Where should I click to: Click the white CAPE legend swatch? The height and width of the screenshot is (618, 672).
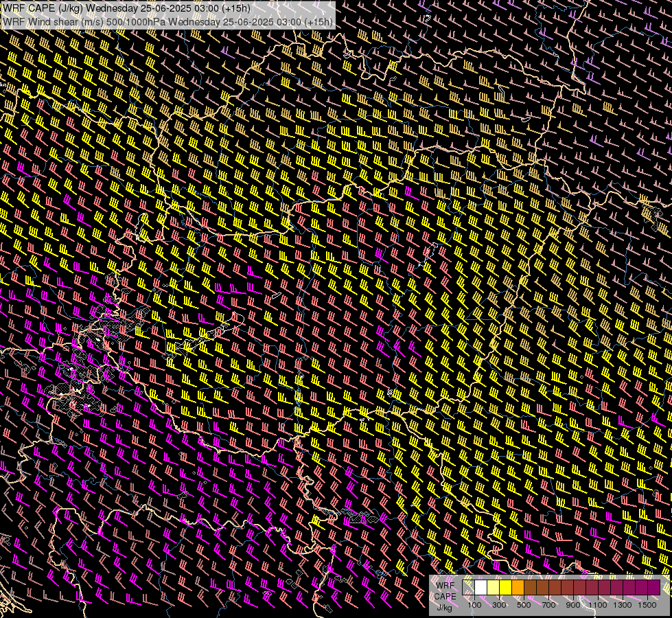(x=481, y=587)
